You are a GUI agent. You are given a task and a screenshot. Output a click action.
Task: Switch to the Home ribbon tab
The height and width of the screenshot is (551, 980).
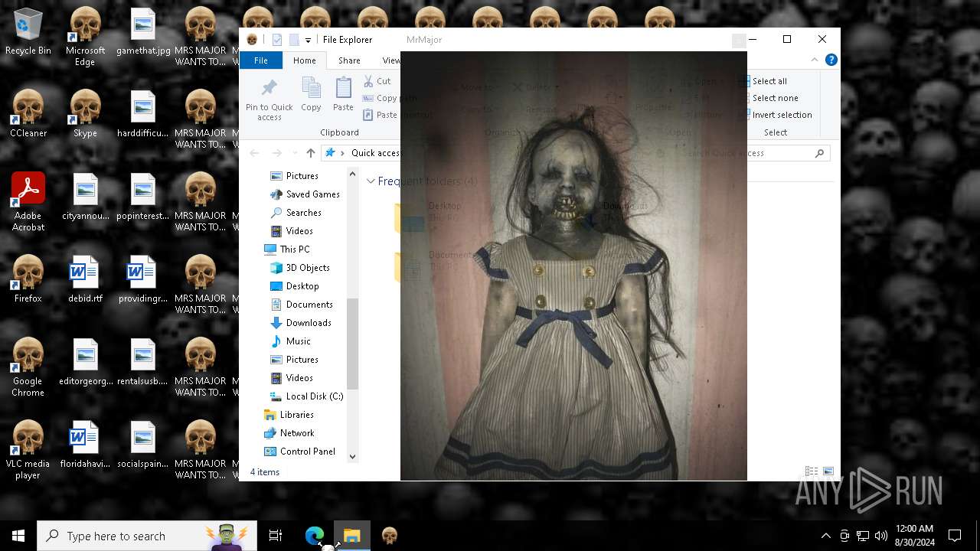305,60
